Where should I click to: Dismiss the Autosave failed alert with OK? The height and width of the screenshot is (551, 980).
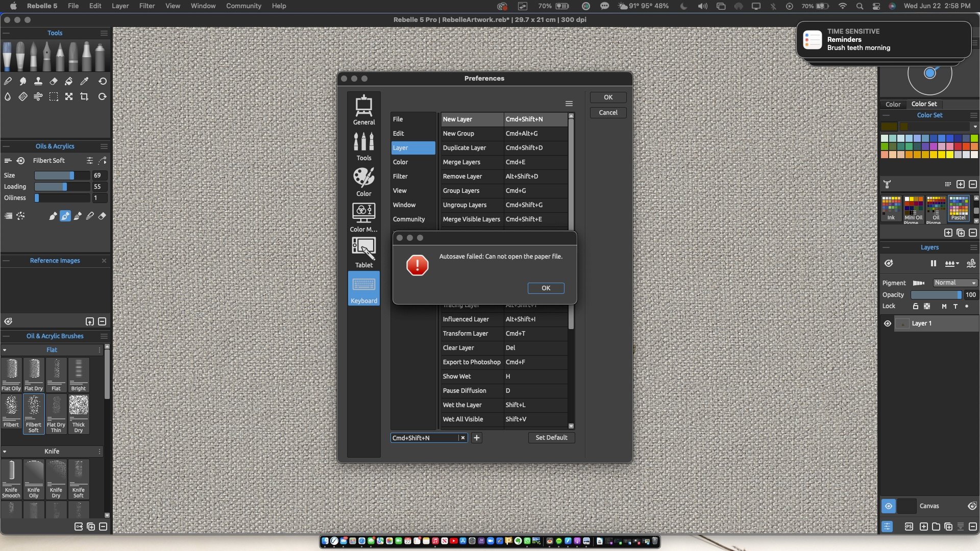[546, 288]
